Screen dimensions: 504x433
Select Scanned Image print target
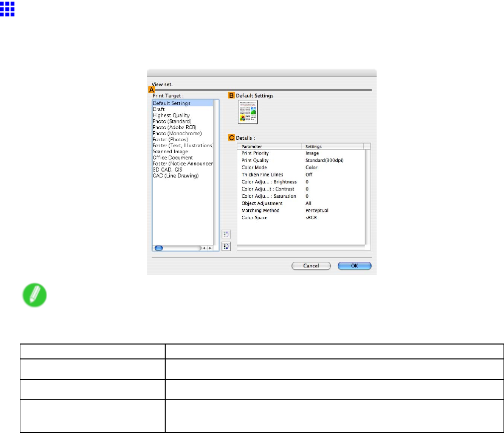183,152
